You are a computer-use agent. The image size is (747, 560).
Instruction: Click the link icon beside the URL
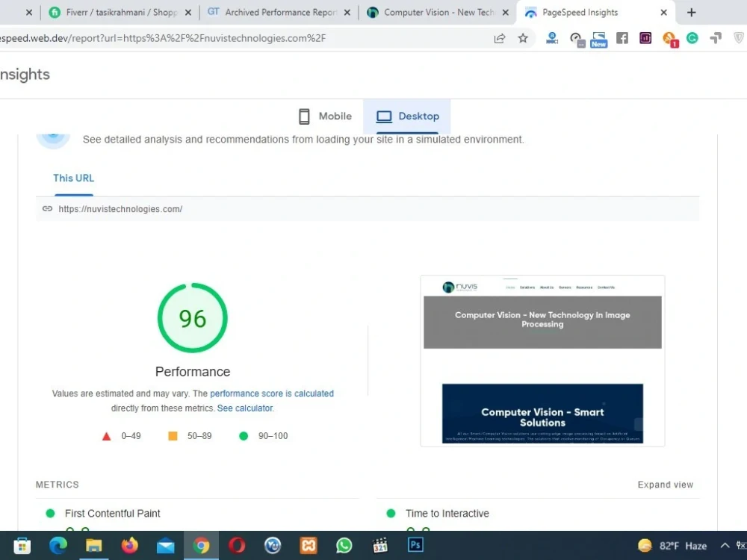(x=47, y=208)
